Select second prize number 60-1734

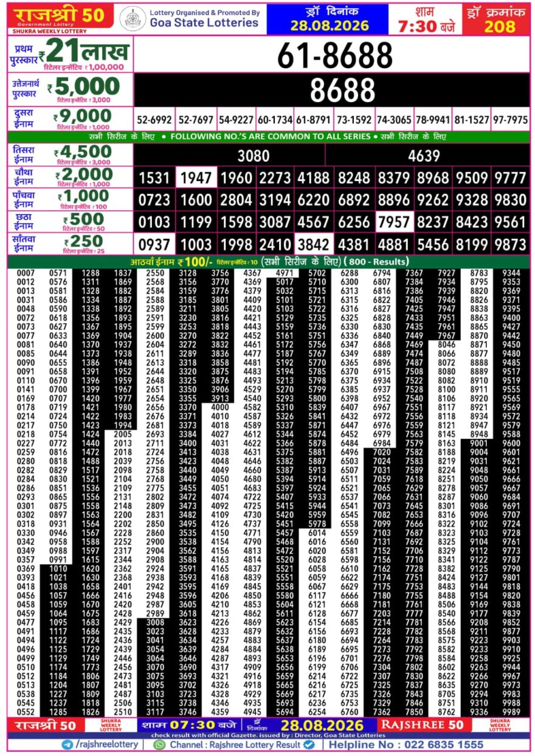275,120
